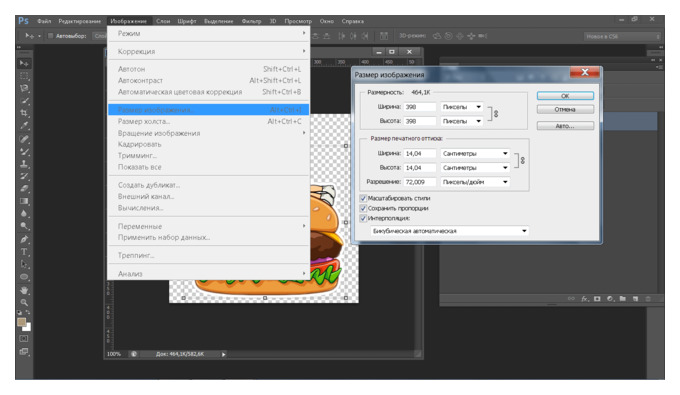Select the Crop tool
The width and height of the screenshot is (680, 395).
24,113
